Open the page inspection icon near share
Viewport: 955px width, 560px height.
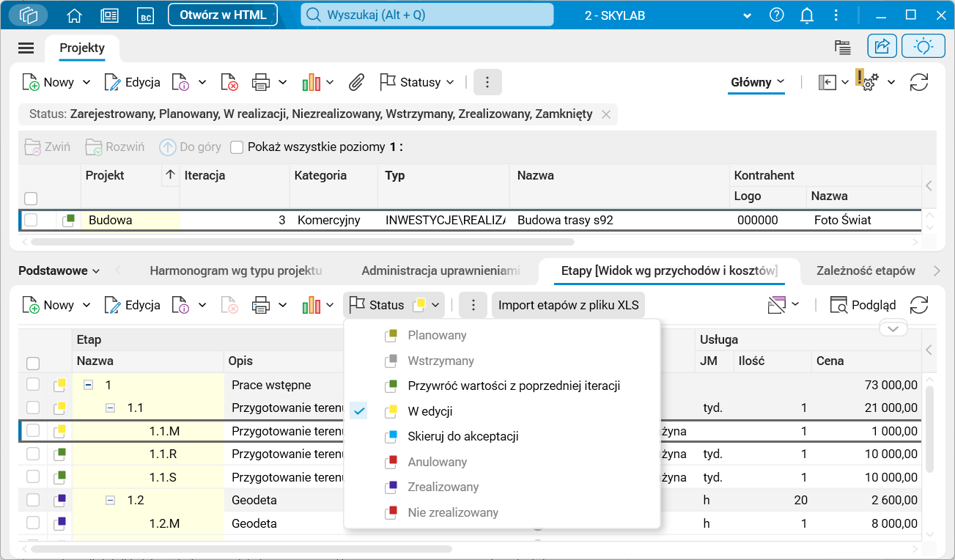[843, 45]
